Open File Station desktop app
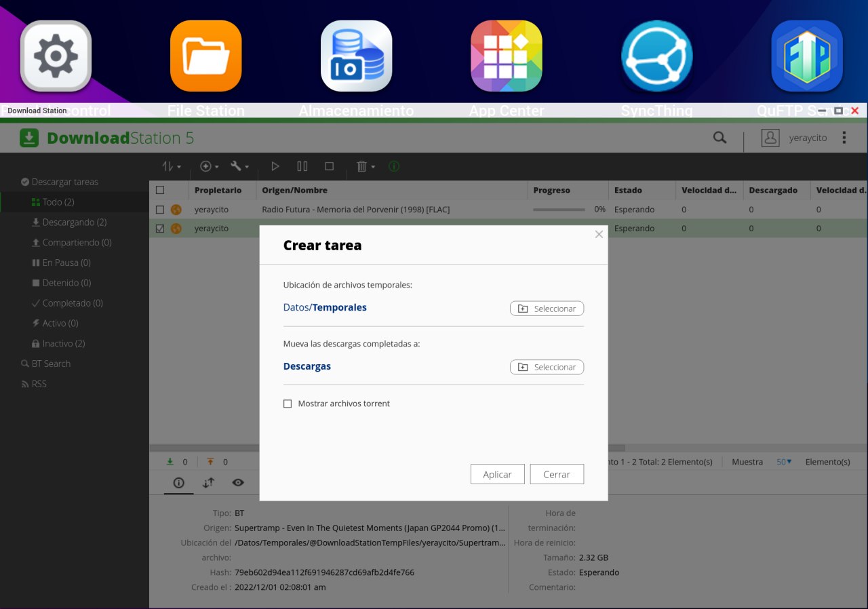Image resolution: width=868 pixels, height=609 pixels. pos(205,56)
